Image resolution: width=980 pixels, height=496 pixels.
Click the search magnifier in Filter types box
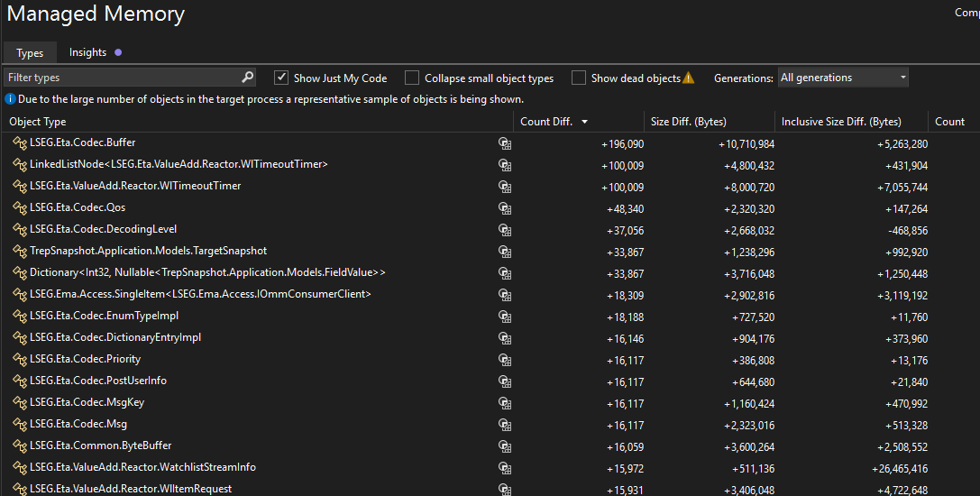248,77
